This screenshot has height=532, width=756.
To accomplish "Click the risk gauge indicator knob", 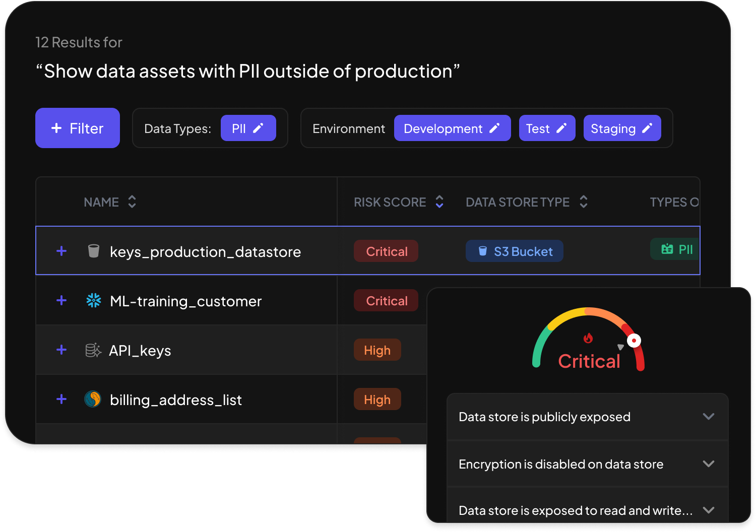I will point(634,341).
